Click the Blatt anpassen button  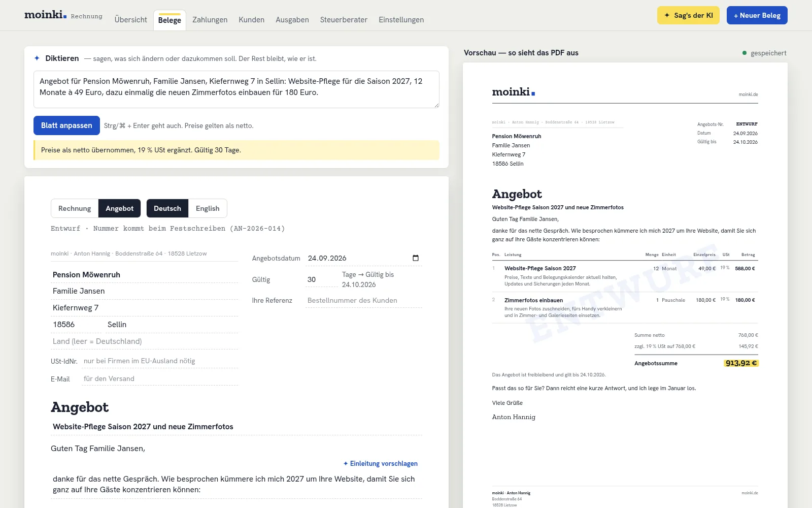pyautogui.click(x=66, y=125)
